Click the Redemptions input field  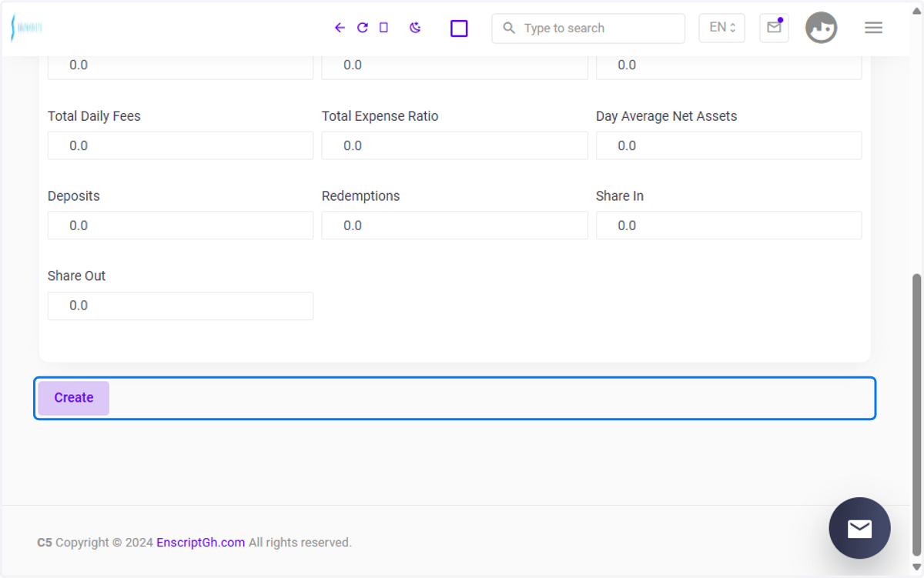pyautogui.click(x=454, y=226)
